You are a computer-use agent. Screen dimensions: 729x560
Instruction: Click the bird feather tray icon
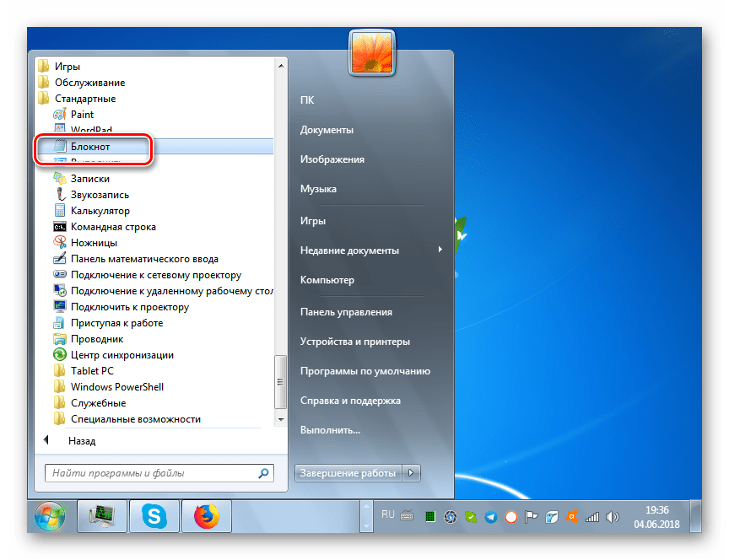click(552, 517)
